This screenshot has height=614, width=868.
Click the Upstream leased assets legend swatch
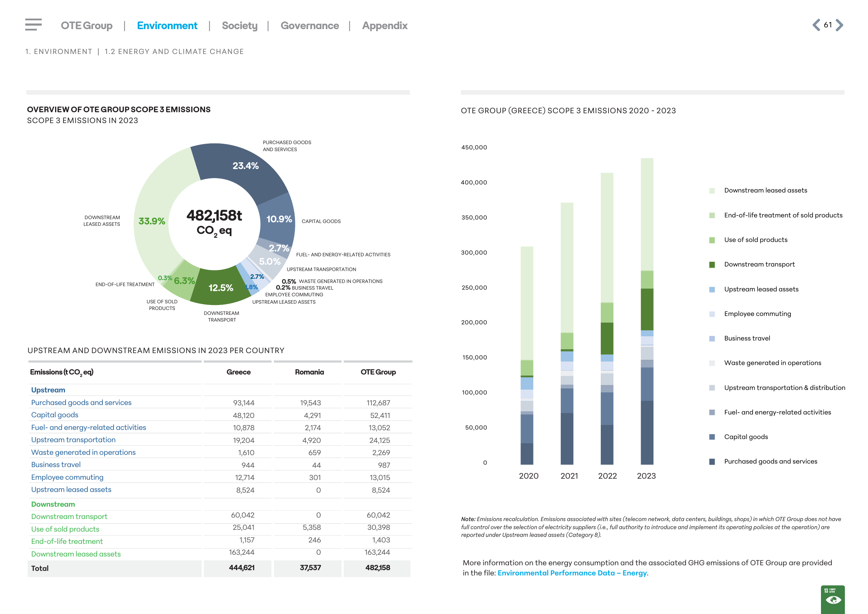pos(712,290)
